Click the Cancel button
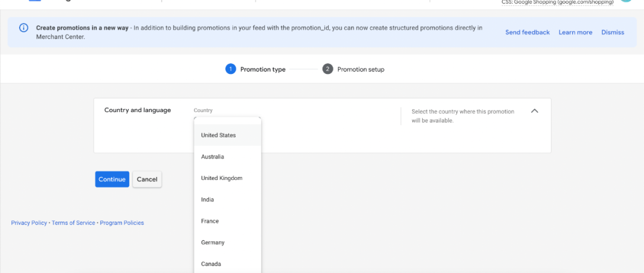Image resolution: width=644 pixels, height=273 pixels. point(147,179)
